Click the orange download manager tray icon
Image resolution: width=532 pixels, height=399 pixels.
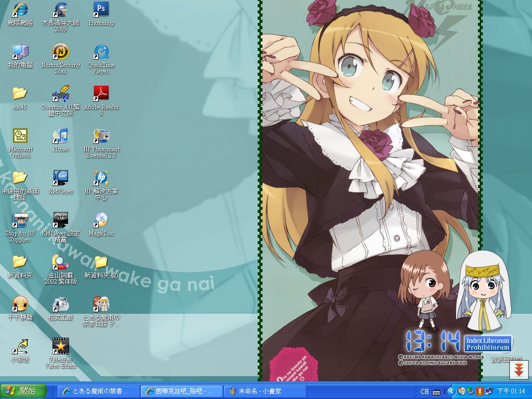(x=480, y=392)
